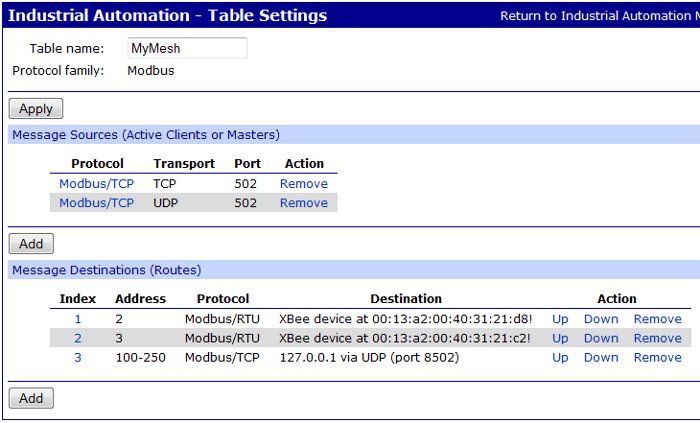Image resolution: width=700 pixels, height=423 pixels.
Task: Open route index 1 link
Action: coord(78,319)
